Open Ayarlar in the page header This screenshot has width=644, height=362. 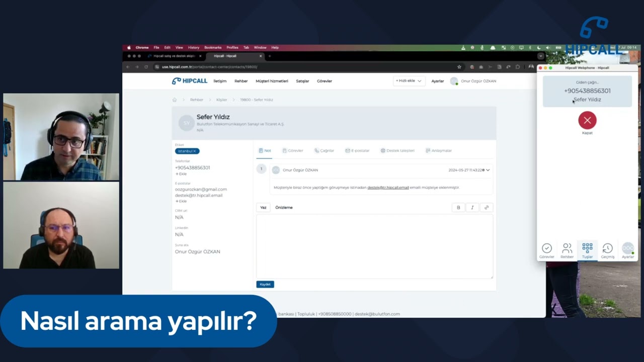coord(438,81)
